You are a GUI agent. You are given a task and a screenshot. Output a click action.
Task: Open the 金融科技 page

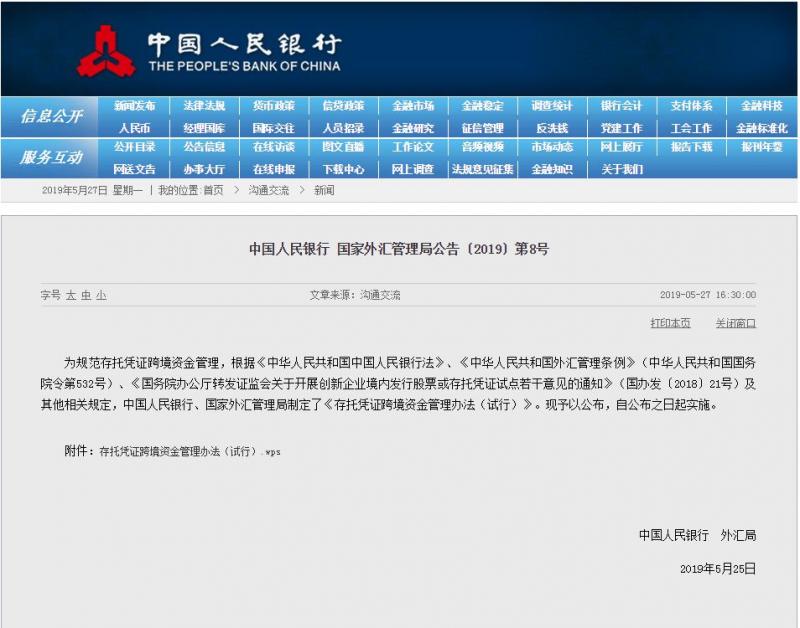(762, 106)
